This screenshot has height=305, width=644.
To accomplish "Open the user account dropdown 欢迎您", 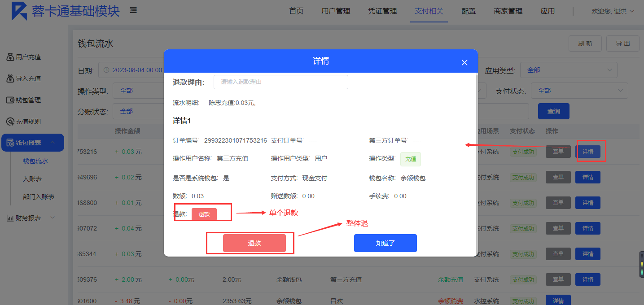I will click(613, 11).
